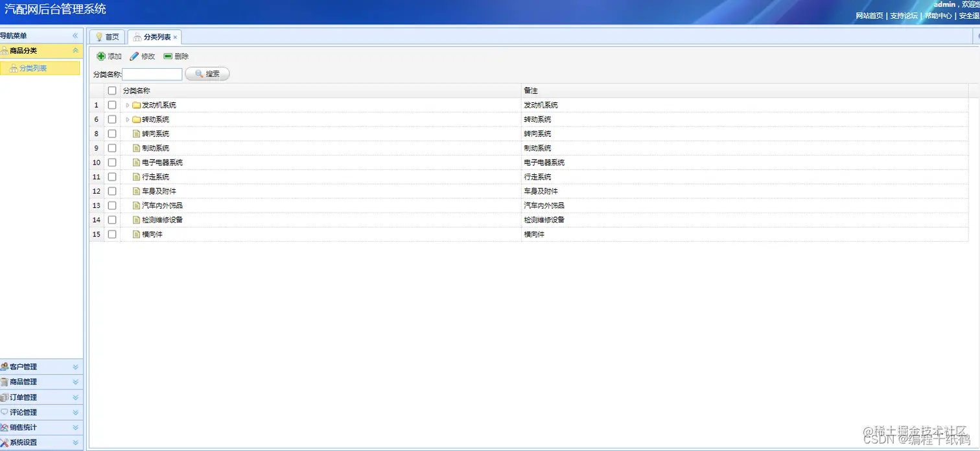Click the file icon of 车身及附件 row
Viewport: 980px width, 451px height.
(136, 191)
